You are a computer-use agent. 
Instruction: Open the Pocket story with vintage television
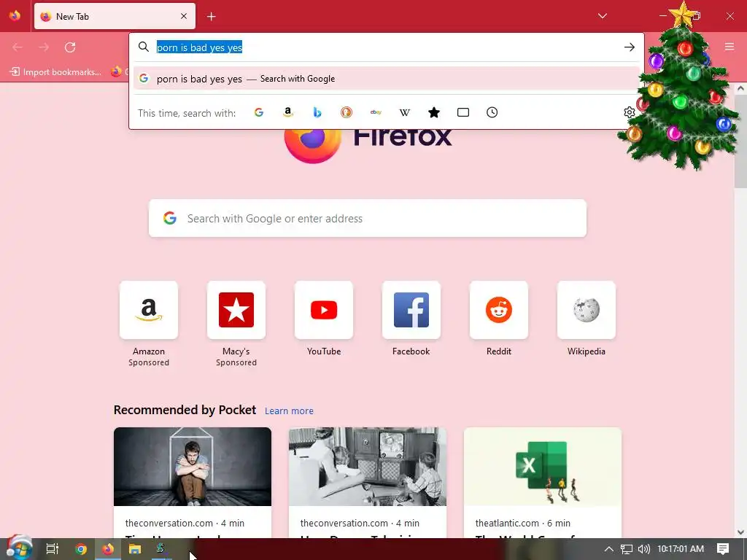coord(368,483)
